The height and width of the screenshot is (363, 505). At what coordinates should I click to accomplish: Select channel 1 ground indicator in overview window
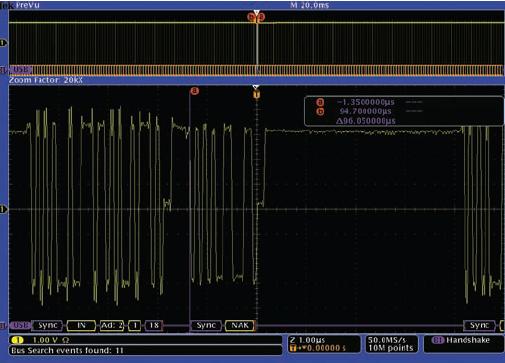coord(3,43)
